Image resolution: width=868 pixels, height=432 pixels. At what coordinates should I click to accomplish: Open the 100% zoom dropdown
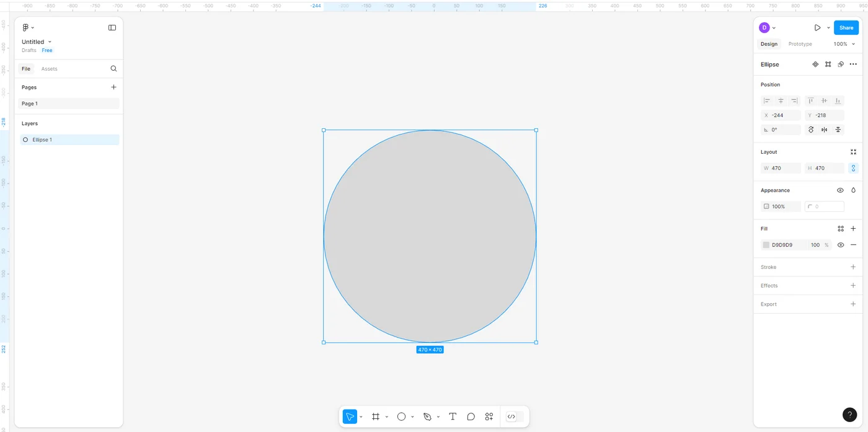click(x=844, y=44)
